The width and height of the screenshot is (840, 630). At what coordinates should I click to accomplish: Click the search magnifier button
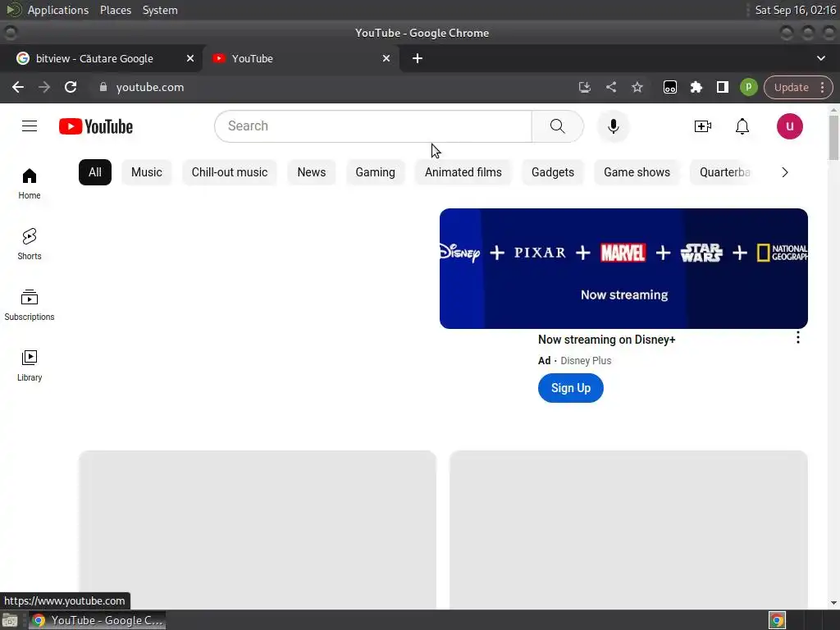557,126
